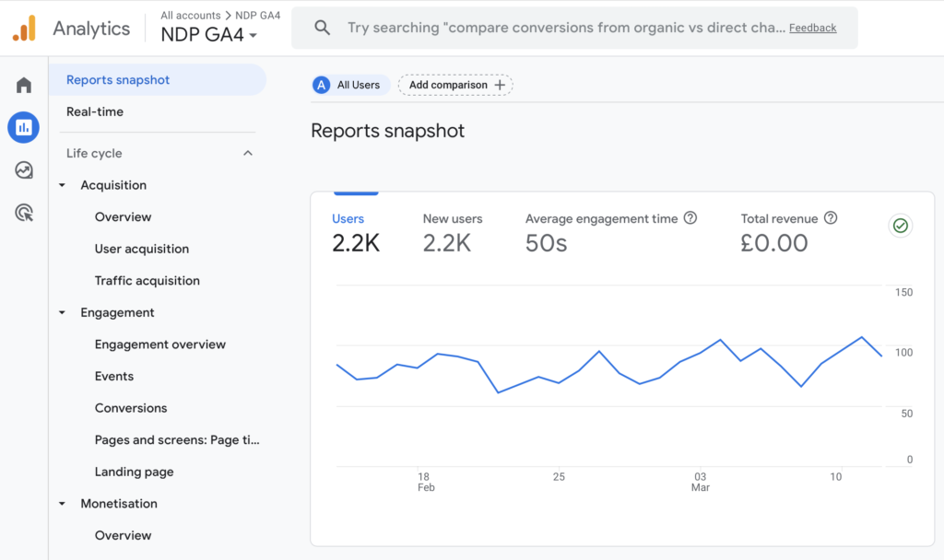Open the Advertising cursor-target icon in rail
Image resolution: width=944 pixels, height=560 pixels.
click(23, 213)
